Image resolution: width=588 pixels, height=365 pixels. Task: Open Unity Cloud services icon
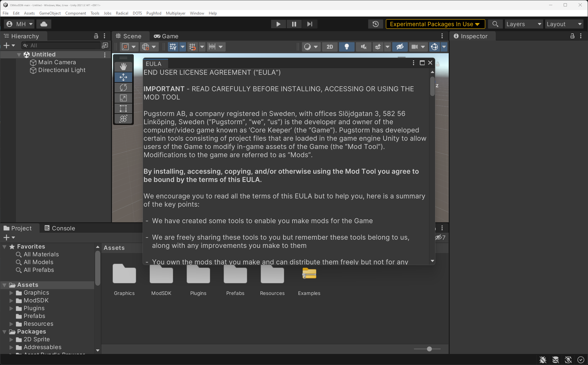[44, 24]
